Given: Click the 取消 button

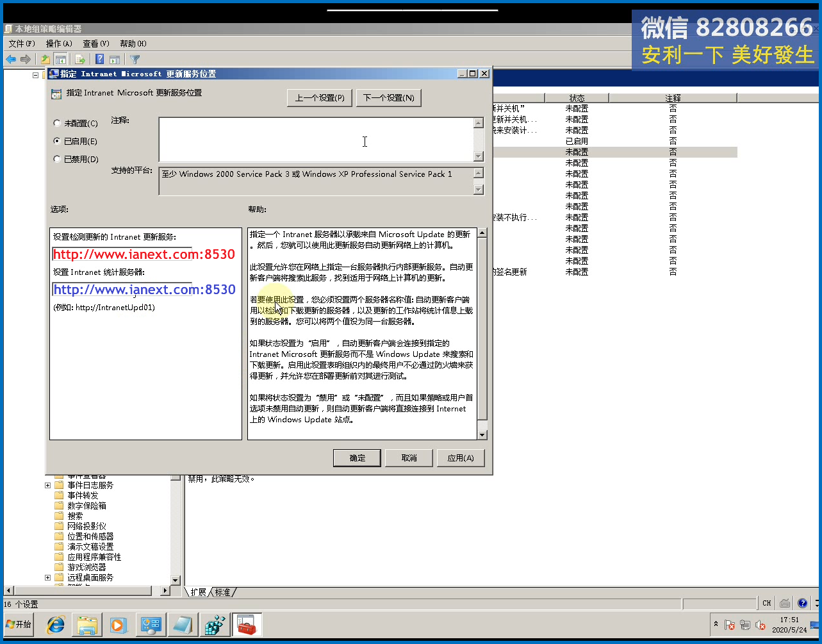Looking at the screenshot, I should click(409, 458).
